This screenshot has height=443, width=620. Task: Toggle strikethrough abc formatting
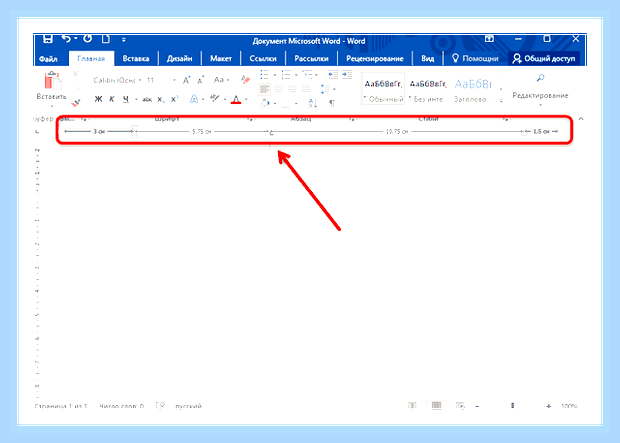pos(147,100)
